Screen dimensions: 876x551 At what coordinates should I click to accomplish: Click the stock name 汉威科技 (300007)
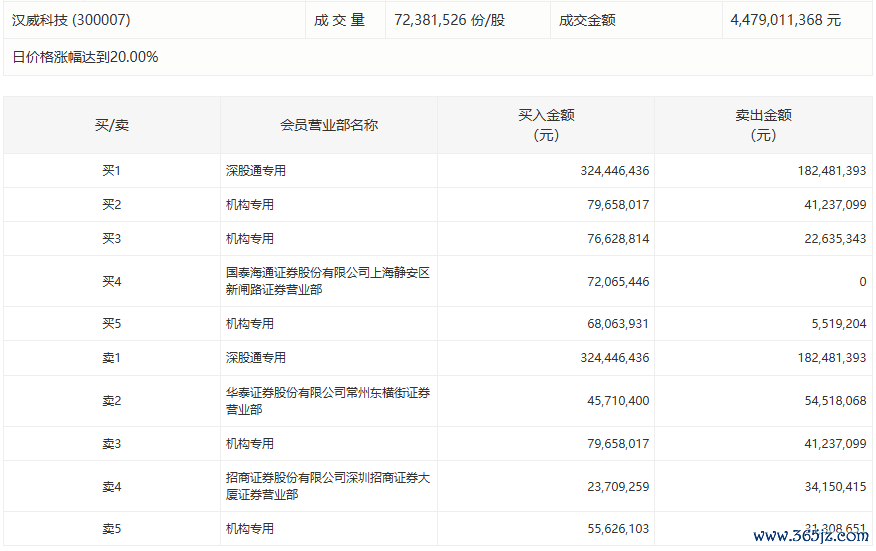[x=71, y=20]
